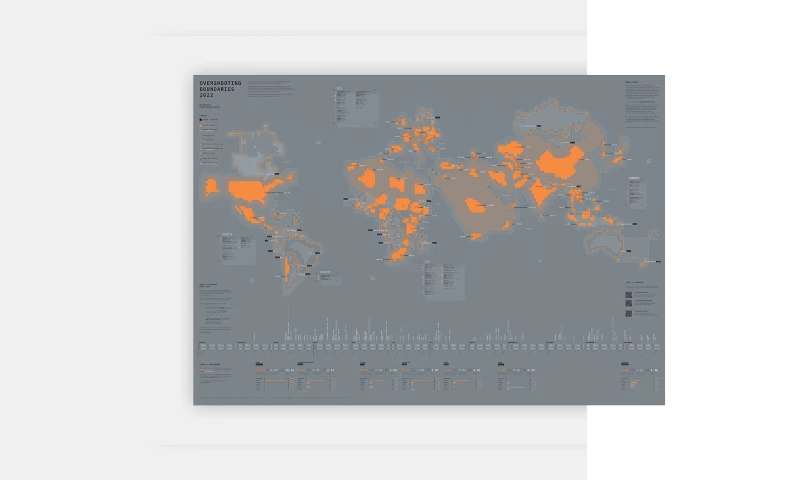Click the bar chart strip along the poster bottom
This screenshot has height=480, width=800.
pyautogui.click(x=428, y=336)
